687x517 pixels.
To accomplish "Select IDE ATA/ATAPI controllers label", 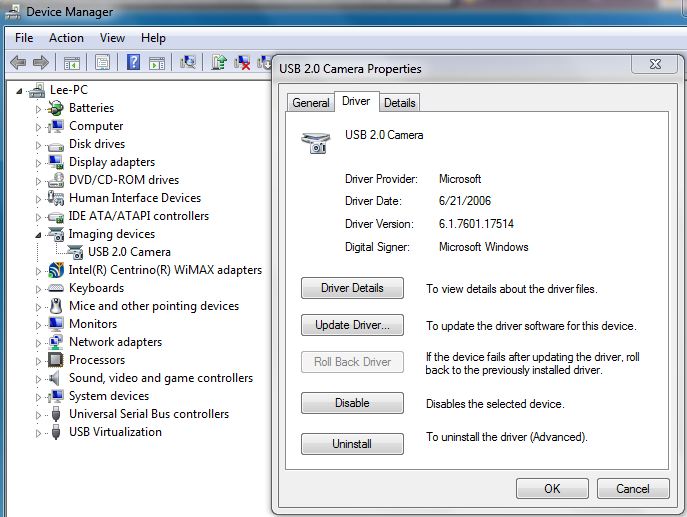I will [138, 216].
